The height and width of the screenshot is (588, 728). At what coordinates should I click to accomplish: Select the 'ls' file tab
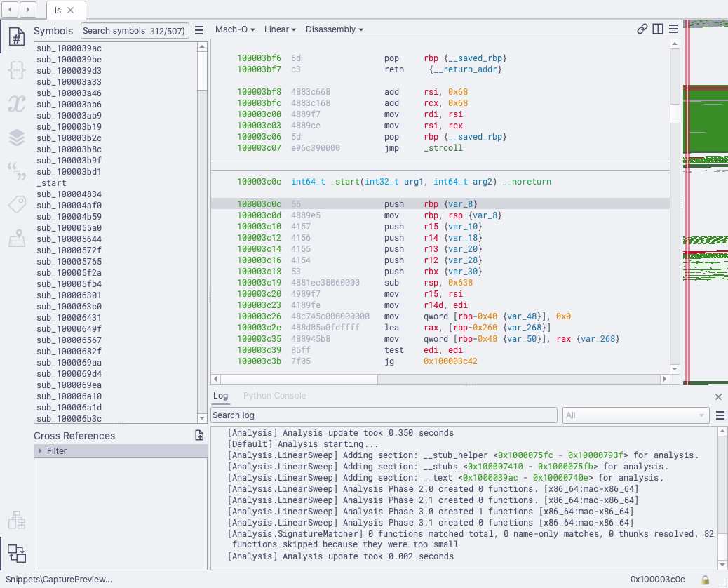click(x=66, y=10)
